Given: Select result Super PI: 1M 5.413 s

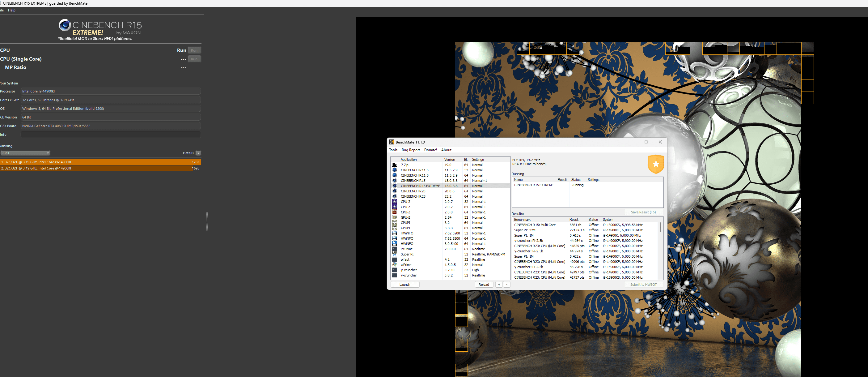Looking at the screenshot, I should point(585,235).
